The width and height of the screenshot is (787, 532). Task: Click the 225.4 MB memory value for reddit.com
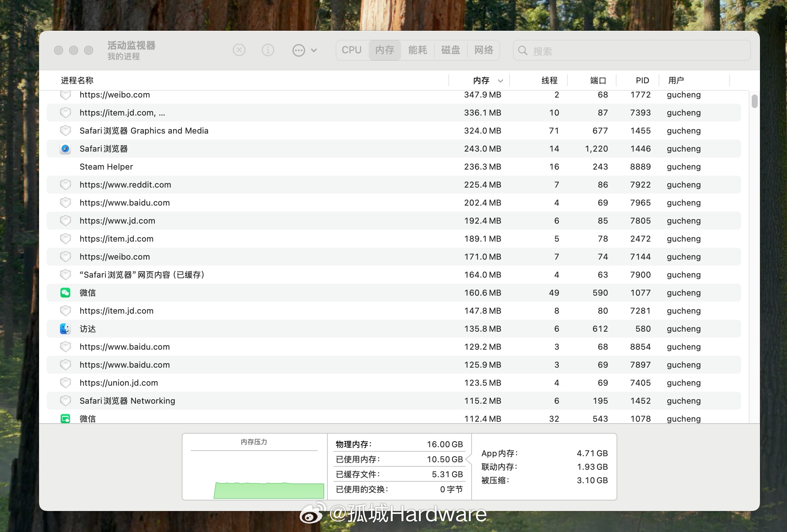pos(482,185)
